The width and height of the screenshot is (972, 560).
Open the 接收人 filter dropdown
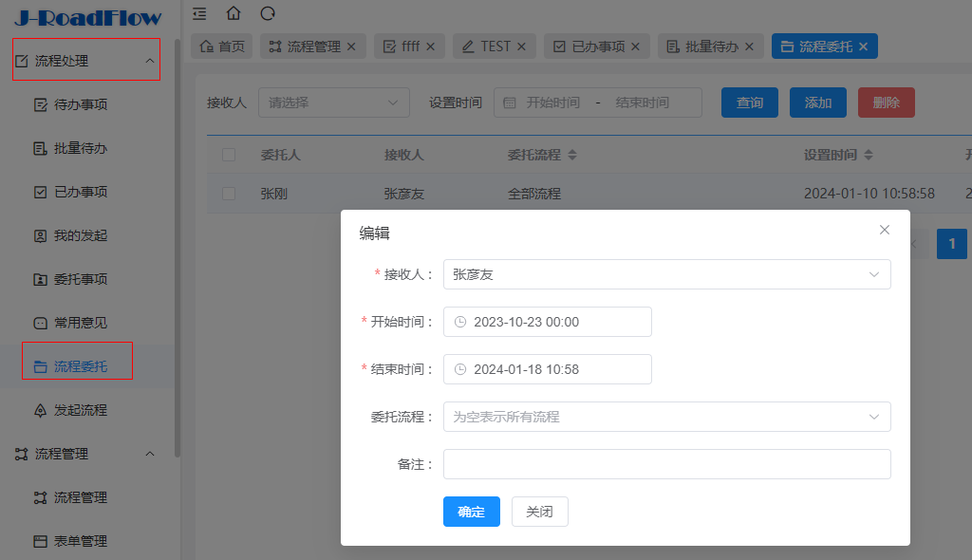[x=334, y=103]
